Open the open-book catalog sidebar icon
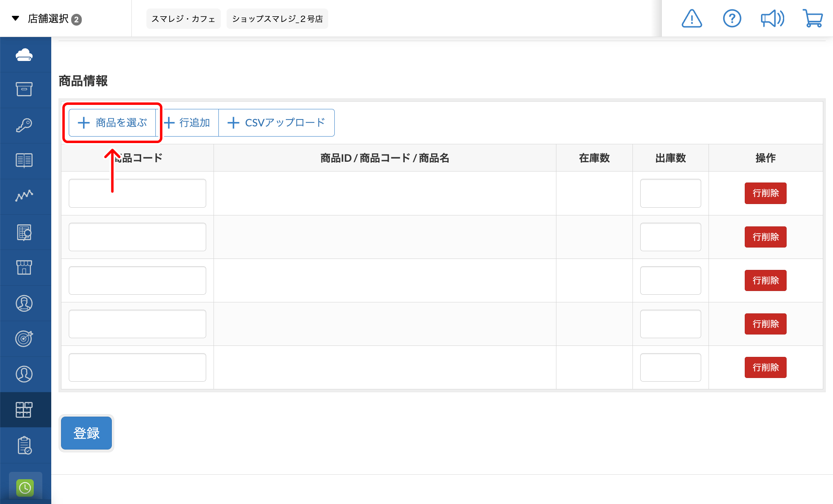 coord(24,161)
